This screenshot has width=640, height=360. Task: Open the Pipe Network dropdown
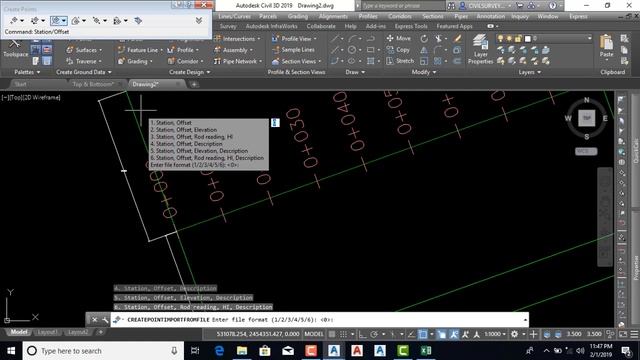(238, 61)
